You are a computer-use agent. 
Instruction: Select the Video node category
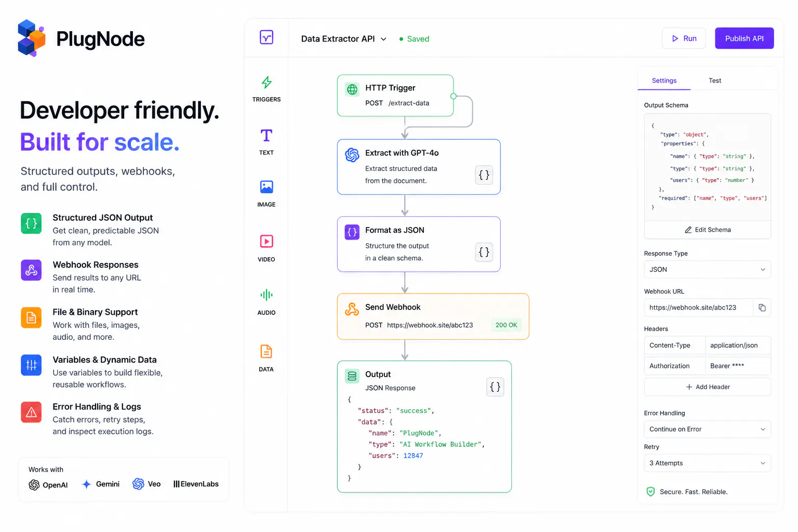tap(267, 242)
